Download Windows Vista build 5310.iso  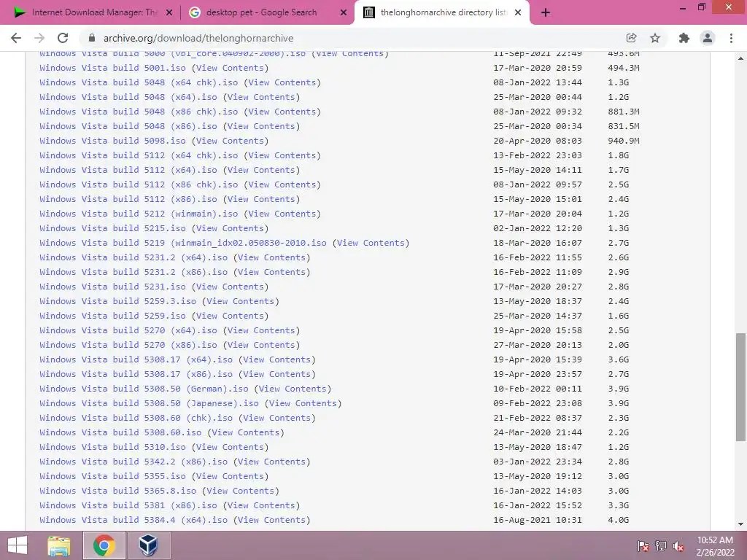click(112, 447)
